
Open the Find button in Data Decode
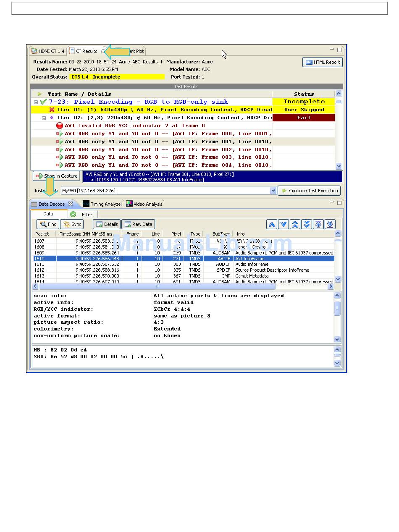[47, 224]
